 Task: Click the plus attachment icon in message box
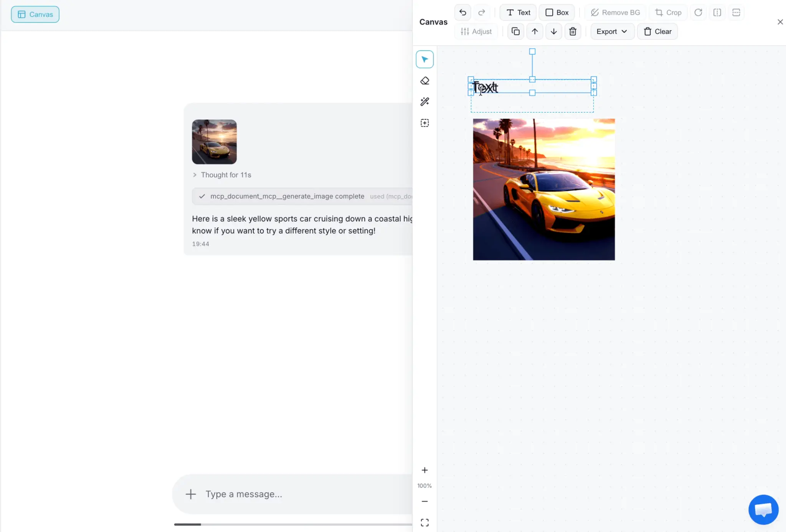click(x=190, y=494)
